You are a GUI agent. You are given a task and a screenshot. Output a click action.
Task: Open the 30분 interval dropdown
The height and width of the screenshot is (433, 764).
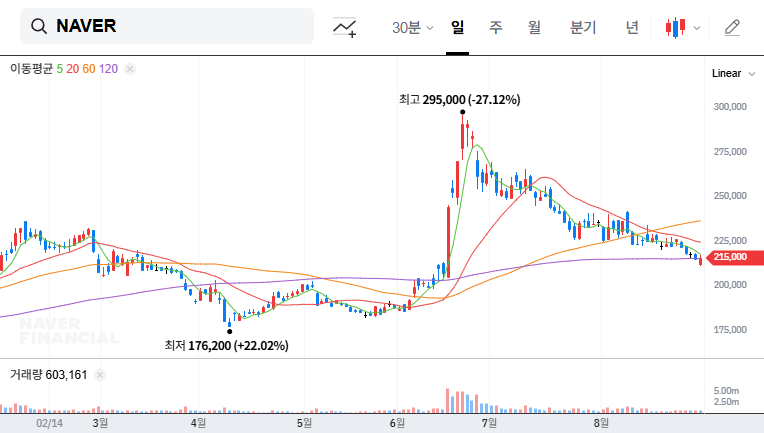tap(412, 27)
